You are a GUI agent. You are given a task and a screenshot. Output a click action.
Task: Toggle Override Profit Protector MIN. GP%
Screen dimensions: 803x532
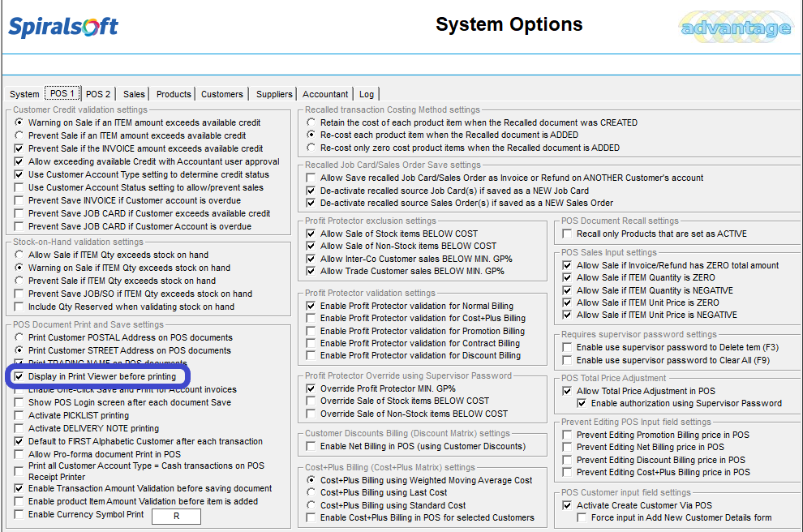(x=311, y=388)
